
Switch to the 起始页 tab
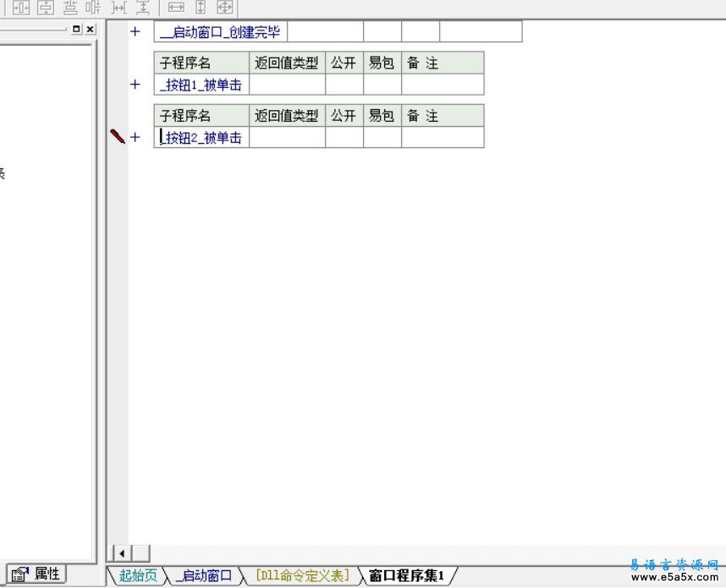(x=137, y=576)
